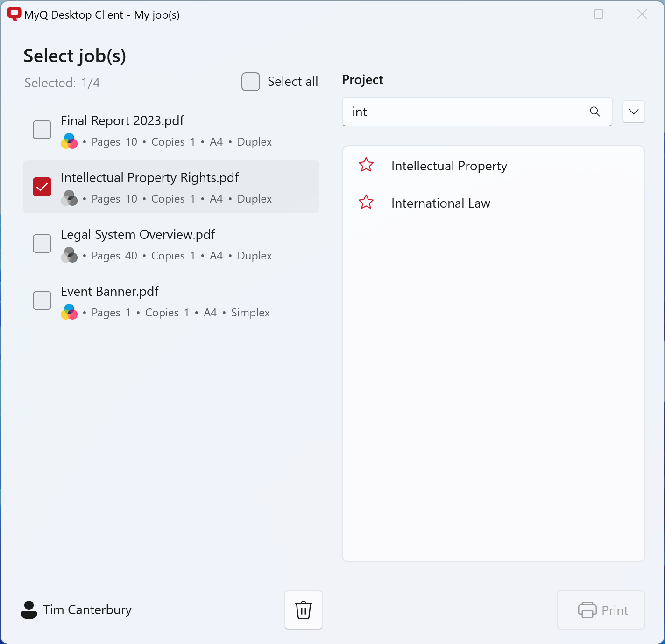Expand the Project dropdown chevron

pyautogui.click(x=633, y=112)
